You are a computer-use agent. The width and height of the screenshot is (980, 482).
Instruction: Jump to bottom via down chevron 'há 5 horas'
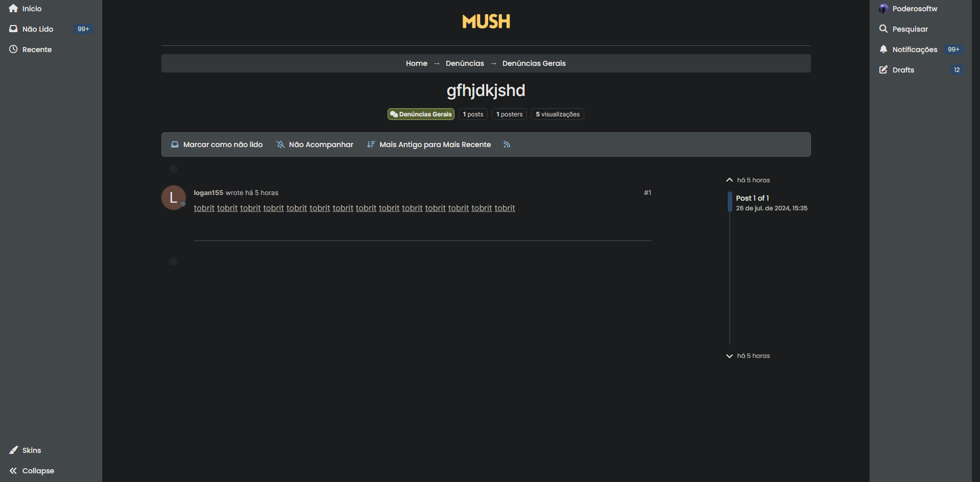(748, 356)
